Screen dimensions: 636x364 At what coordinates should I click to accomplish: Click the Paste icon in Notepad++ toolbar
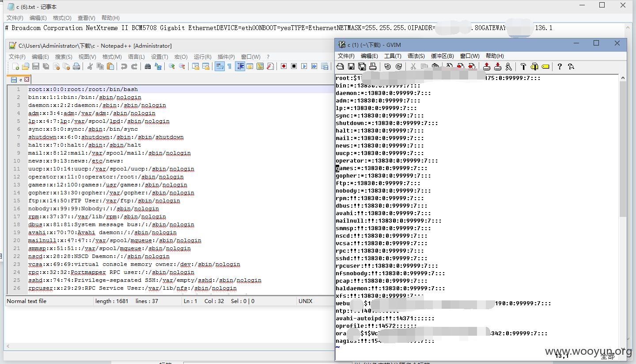(x=110, y=66)
